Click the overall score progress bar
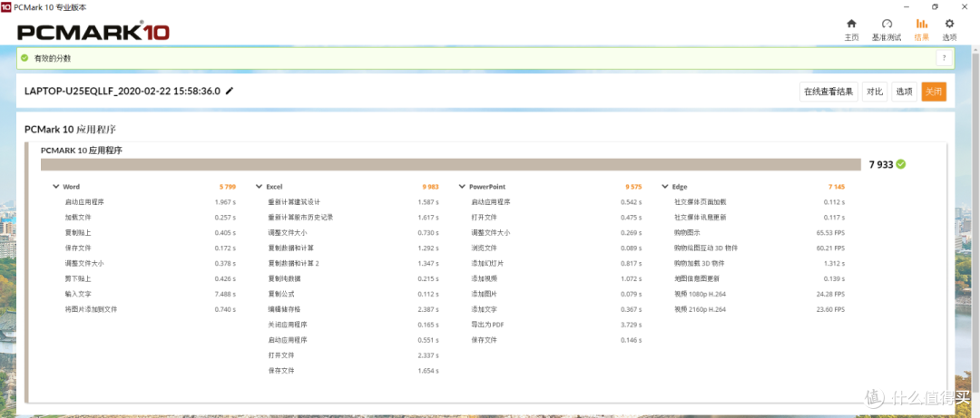980x418 pixels. (452, 164)
